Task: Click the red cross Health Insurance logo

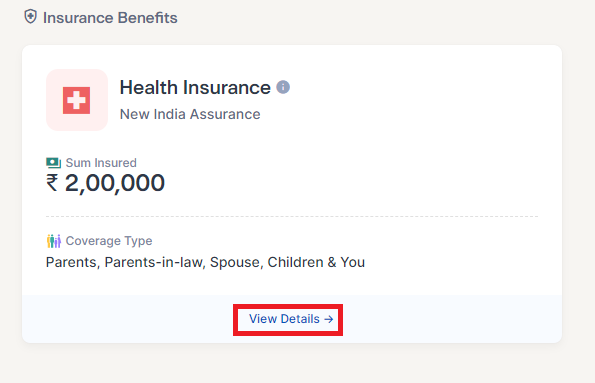Action: (77, 100)
